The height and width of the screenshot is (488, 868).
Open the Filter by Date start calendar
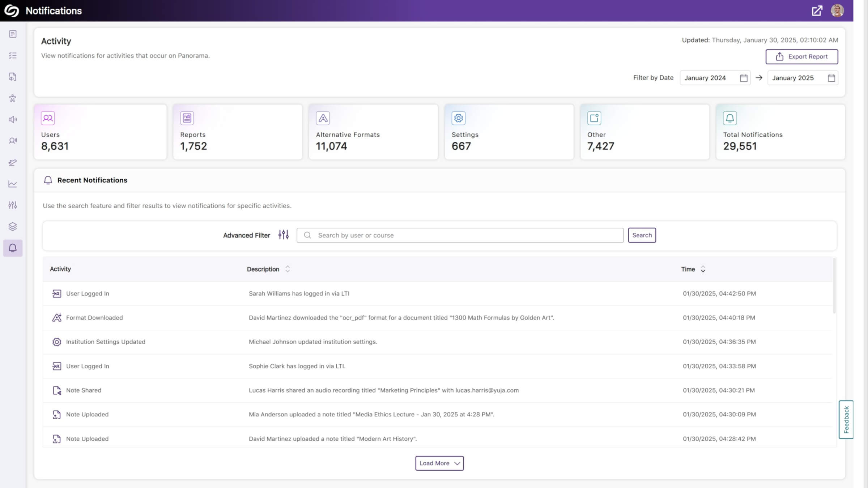743,77
